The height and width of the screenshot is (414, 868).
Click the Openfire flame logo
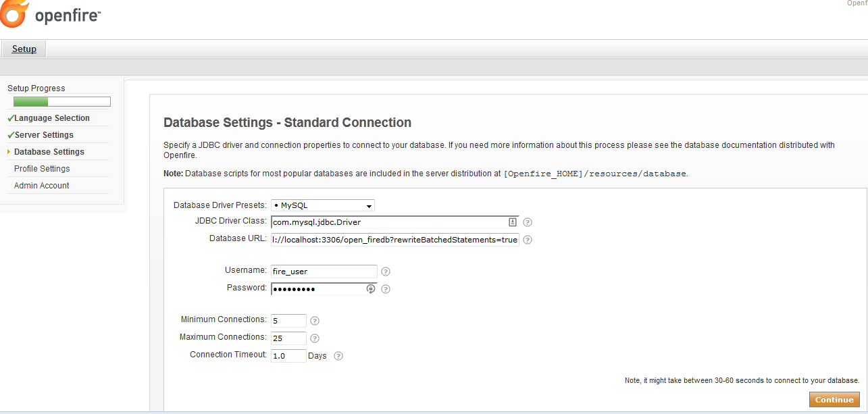click(x=15, y=14)
